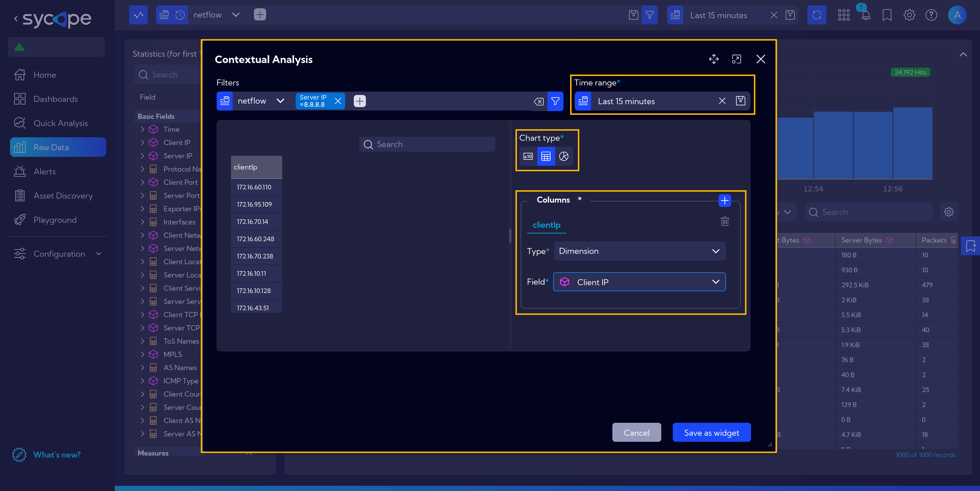The height and width of the screenshot is (491, 980).
Task: Open What's new link
Action: coord(57,455)
